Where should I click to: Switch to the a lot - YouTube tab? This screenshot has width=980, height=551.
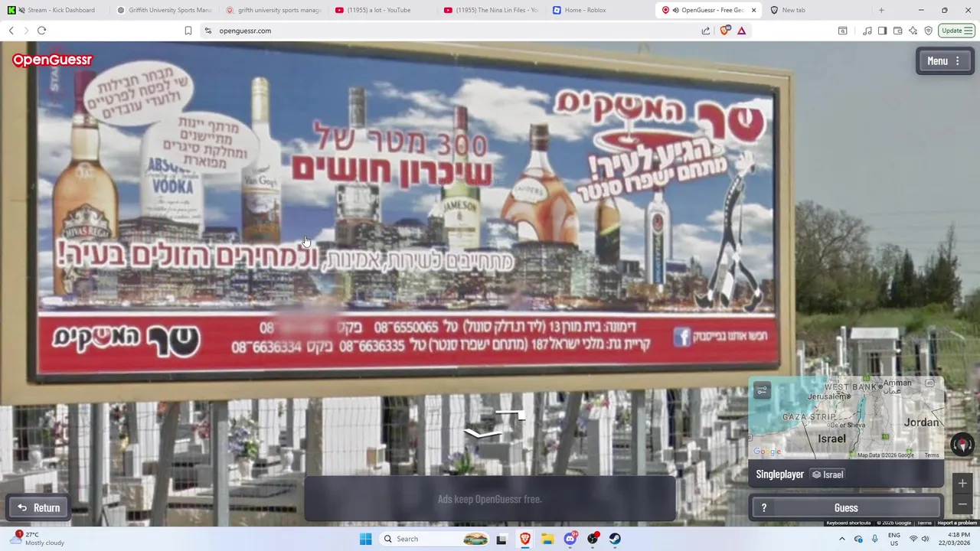point(382,10)
